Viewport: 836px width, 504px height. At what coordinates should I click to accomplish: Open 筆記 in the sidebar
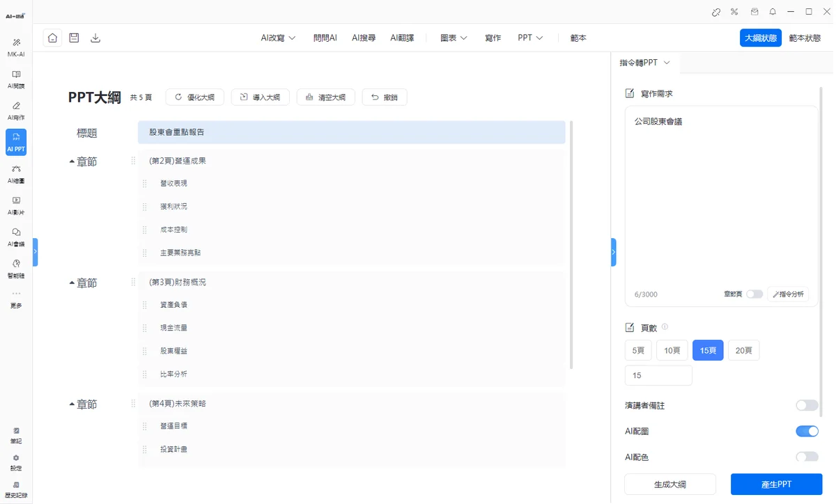[x=16, y=436]
